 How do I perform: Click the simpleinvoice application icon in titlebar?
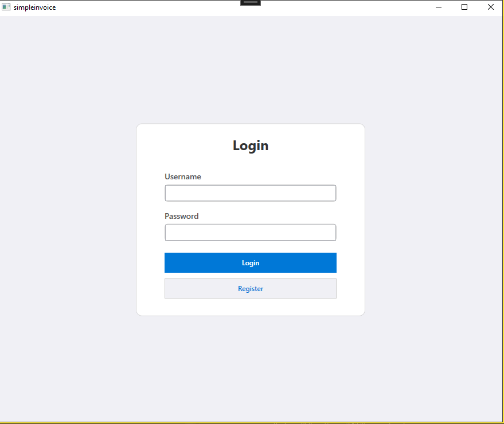click(6, 7)
